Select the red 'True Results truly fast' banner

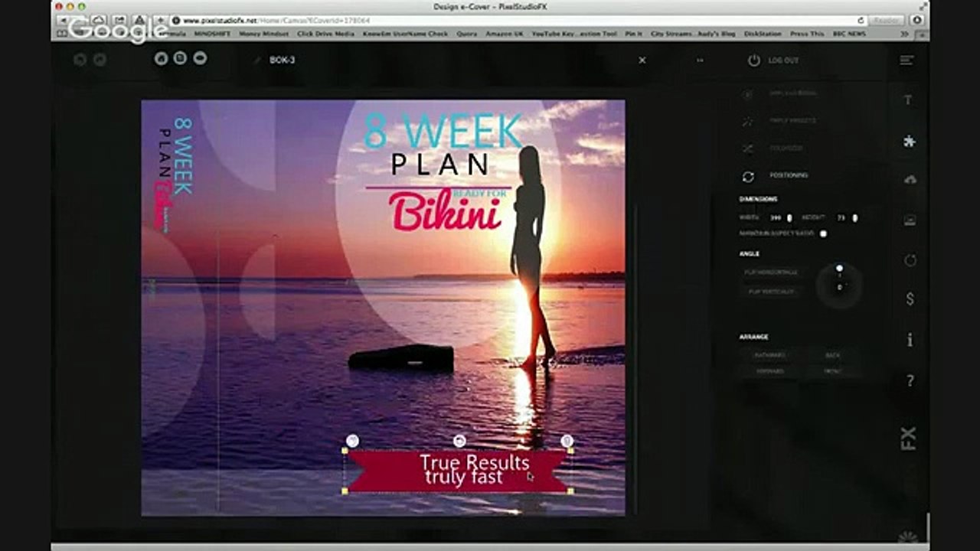click(x=457, y=470)
